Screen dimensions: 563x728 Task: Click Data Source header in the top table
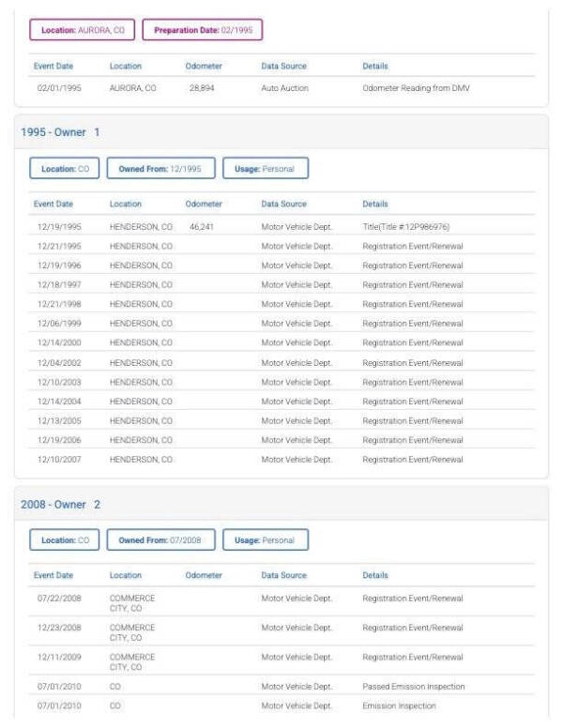pyautogui.click(x=283, y=66)
